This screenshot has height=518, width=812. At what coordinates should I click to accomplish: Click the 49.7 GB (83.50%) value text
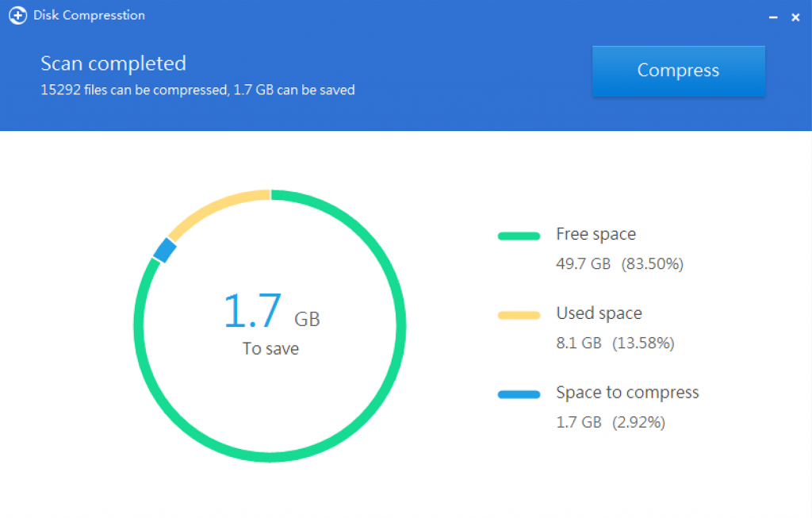click(619, 263)
